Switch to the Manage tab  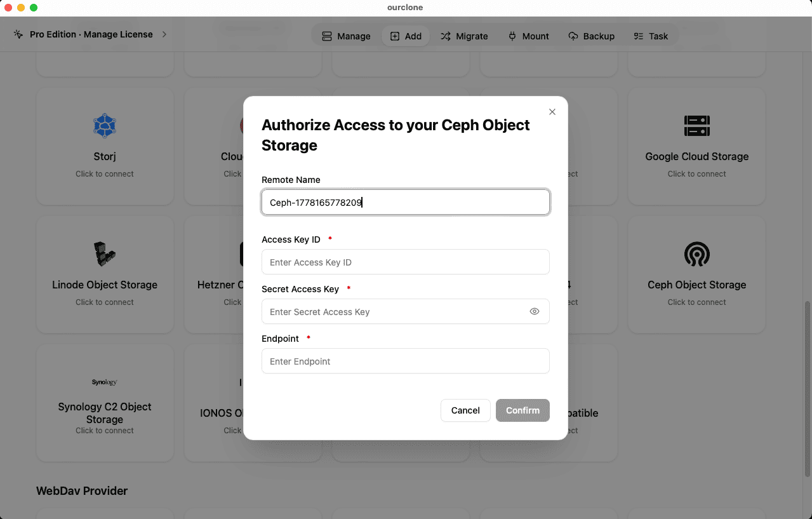346,36
